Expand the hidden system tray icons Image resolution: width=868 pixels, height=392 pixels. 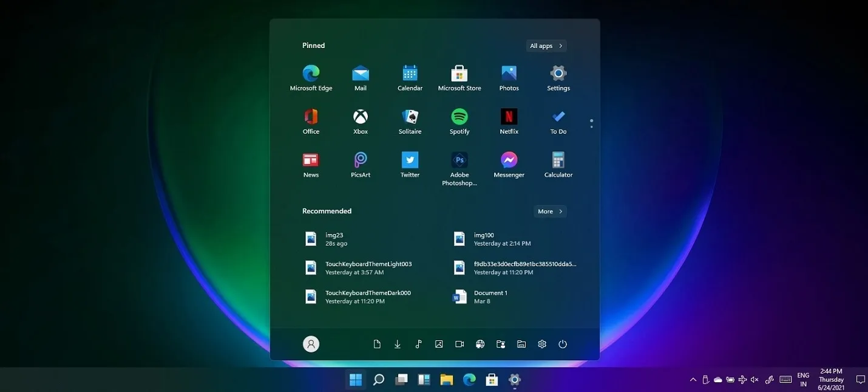pyautogui.click(x=693, y=380)
